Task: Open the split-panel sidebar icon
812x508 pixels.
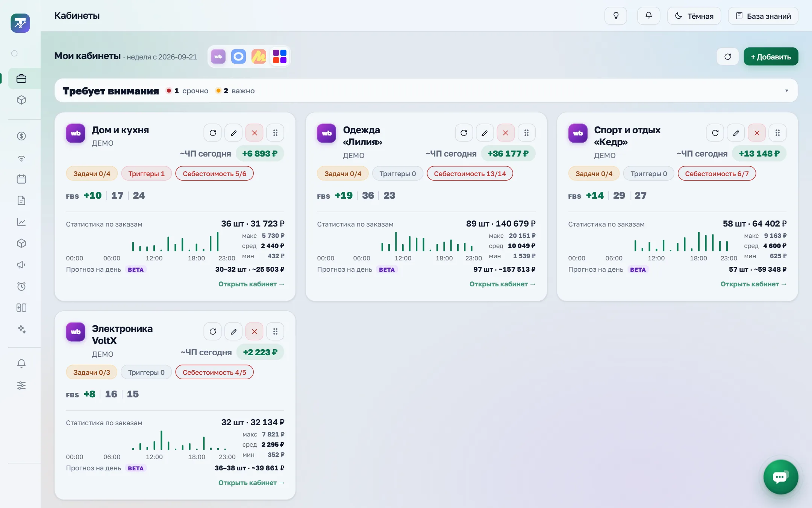Action: point(21,308)
